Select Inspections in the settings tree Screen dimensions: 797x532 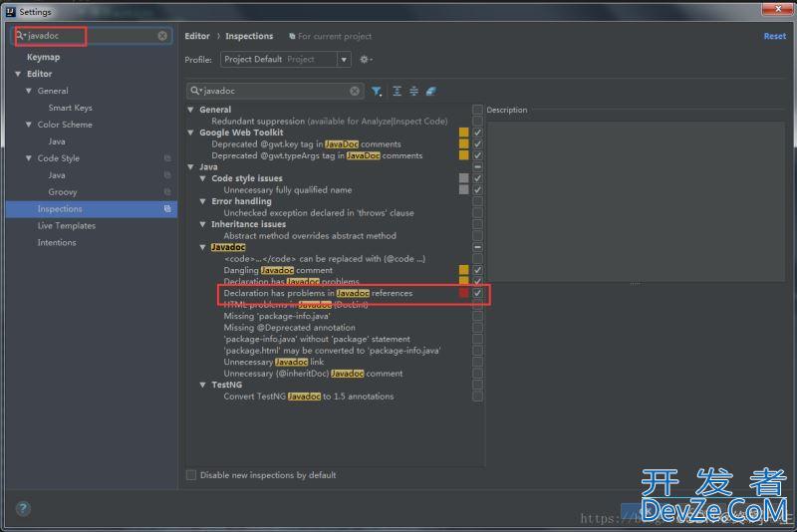92,209
